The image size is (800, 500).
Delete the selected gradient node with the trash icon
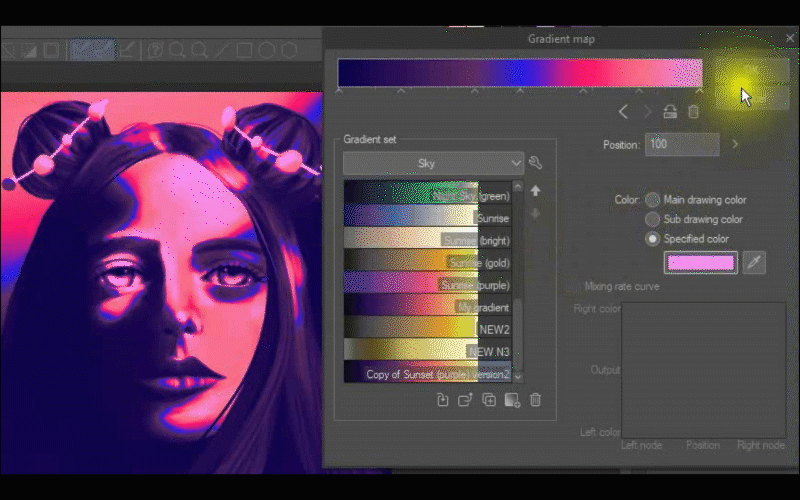(693, 112)
